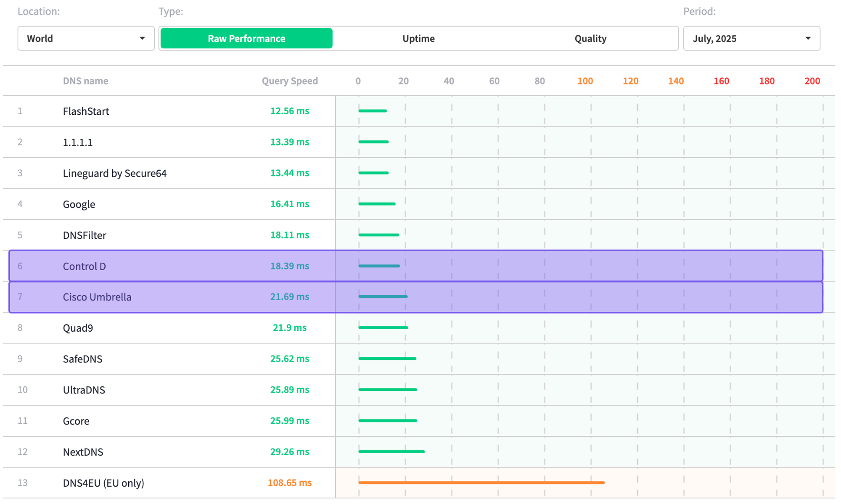841x504 pixels.
Task: Click the 25.89 ms query speed value
Action: [x=290, y=389]
